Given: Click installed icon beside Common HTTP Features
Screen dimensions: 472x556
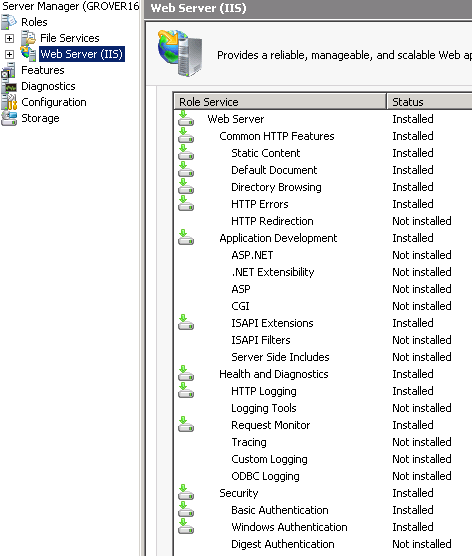Looking at the screenshot, I should (186, 136).
